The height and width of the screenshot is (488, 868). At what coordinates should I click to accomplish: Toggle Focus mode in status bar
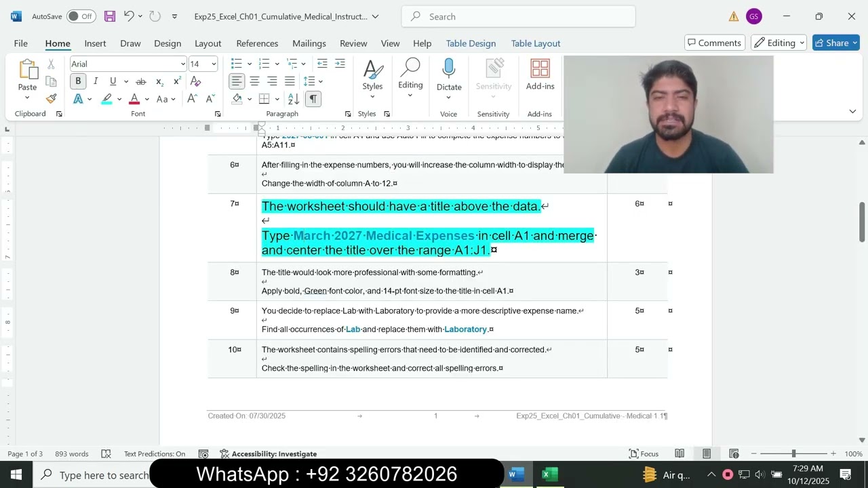click(x=644, y=453)
